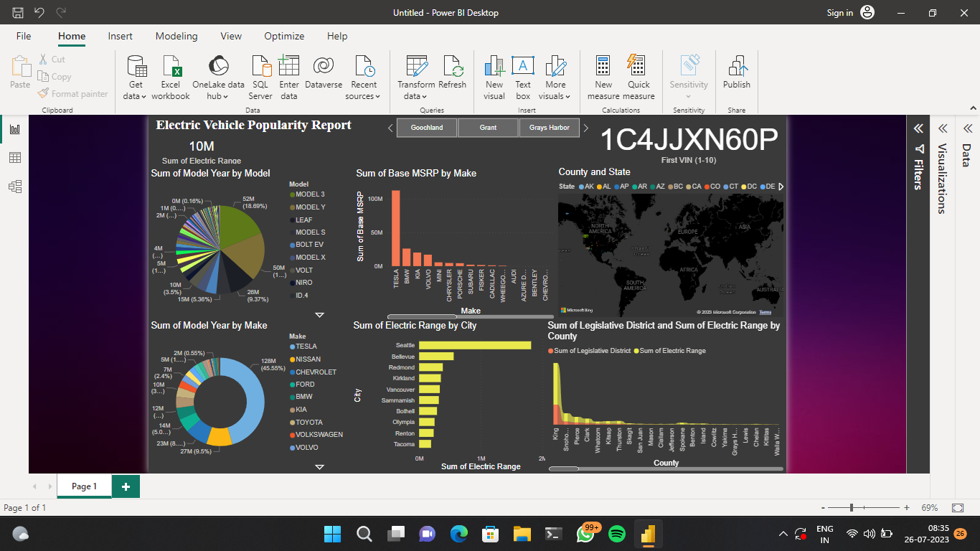Switch to the Insert ribbon tab

coord(120,36)
